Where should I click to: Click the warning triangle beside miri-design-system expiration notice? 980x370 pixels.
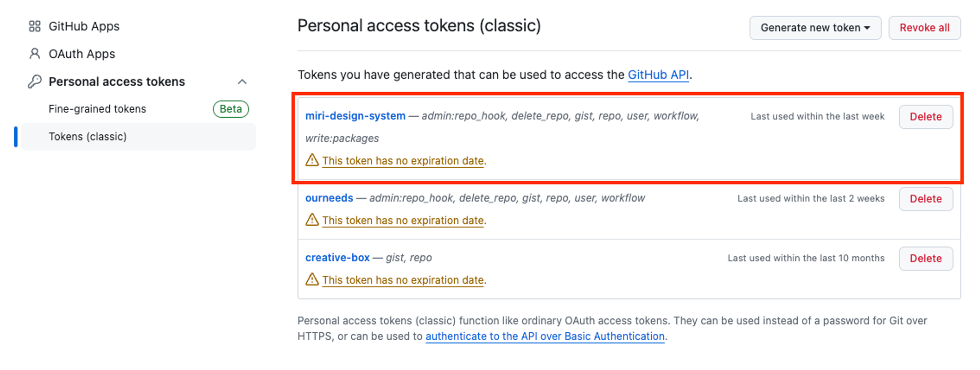pyautogui.click(x=312, y=160)
